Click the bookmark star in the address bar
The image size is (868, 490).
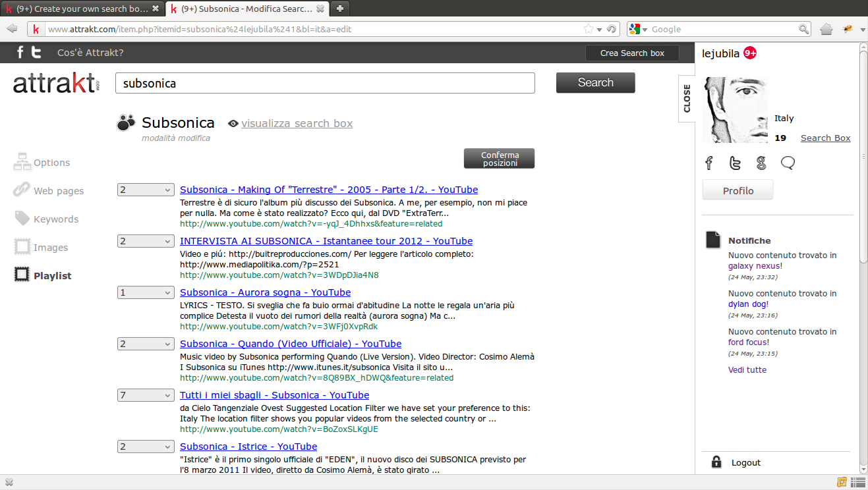588,29
